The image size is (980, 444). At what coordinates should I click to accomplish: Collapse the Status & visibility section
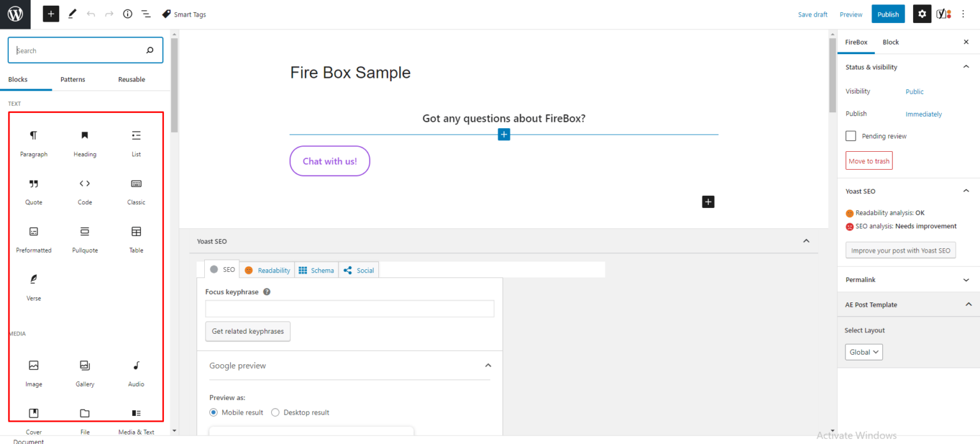coord(965,66)
